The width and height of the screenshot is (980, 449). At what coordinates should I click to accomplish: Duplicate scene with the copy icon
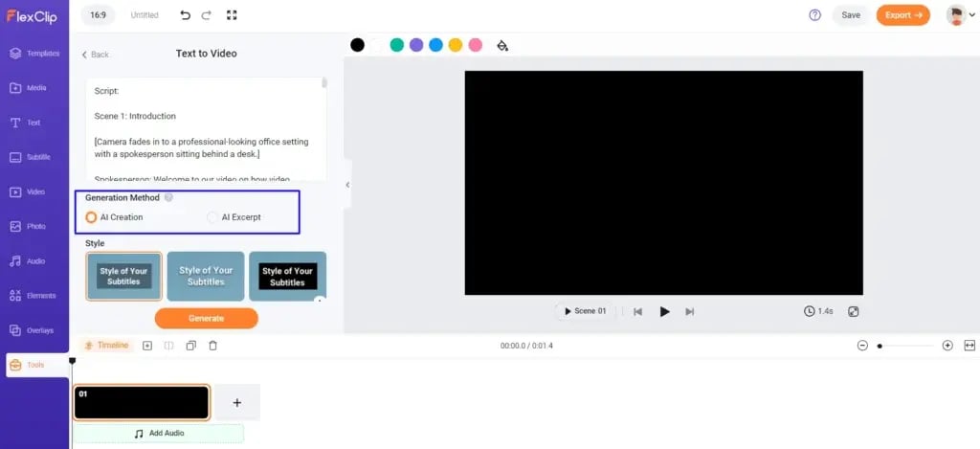tap(190, 346)
